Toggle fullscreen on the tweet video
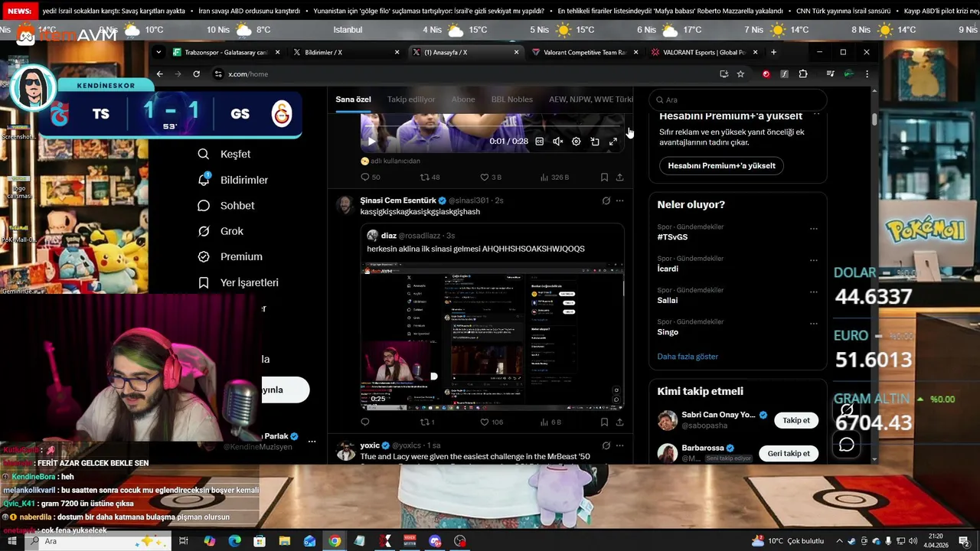 click(612, 142)
